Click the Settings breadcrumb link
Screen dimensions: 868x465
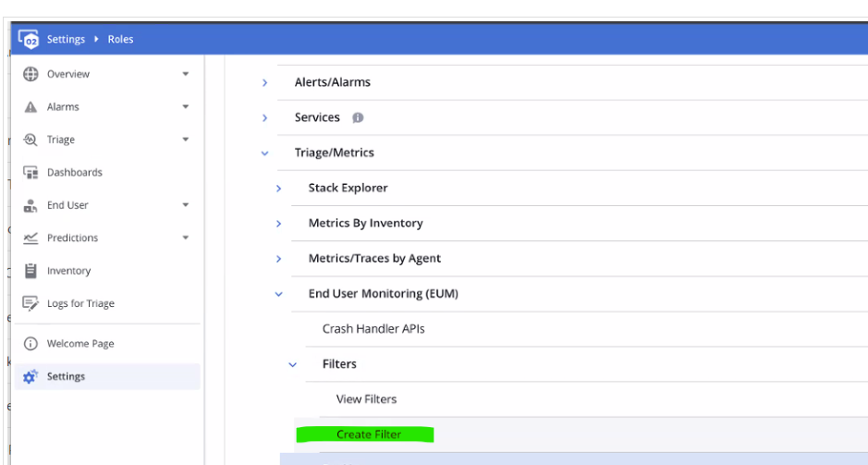(66, 40)
